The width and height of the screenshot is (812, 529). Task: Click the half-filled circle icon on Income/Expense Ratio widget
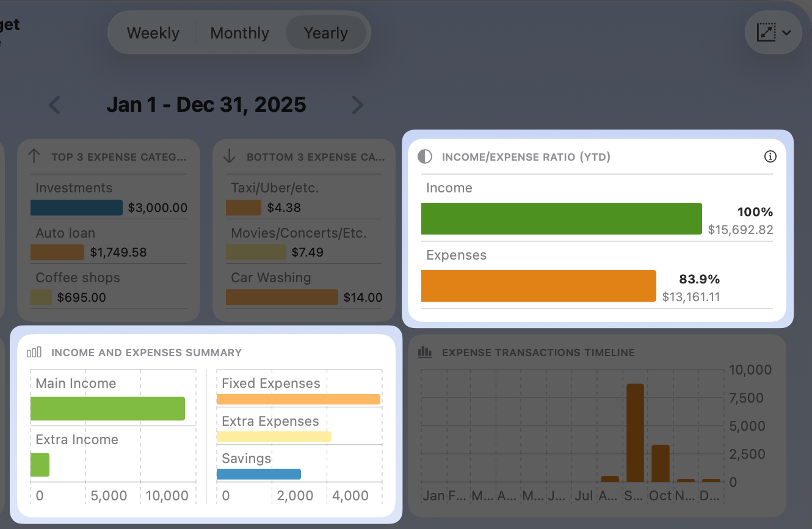[424, 156]
